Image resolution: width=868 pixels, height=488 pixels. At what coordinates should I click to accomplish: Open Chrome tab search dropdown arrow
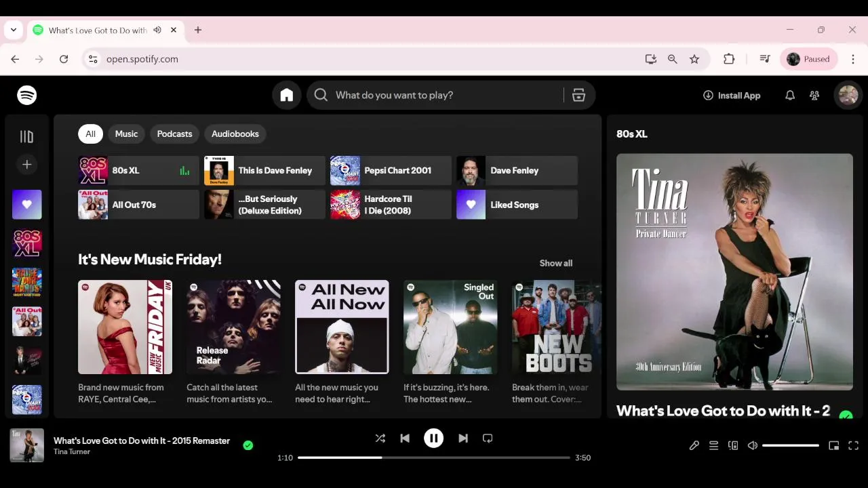14,30
